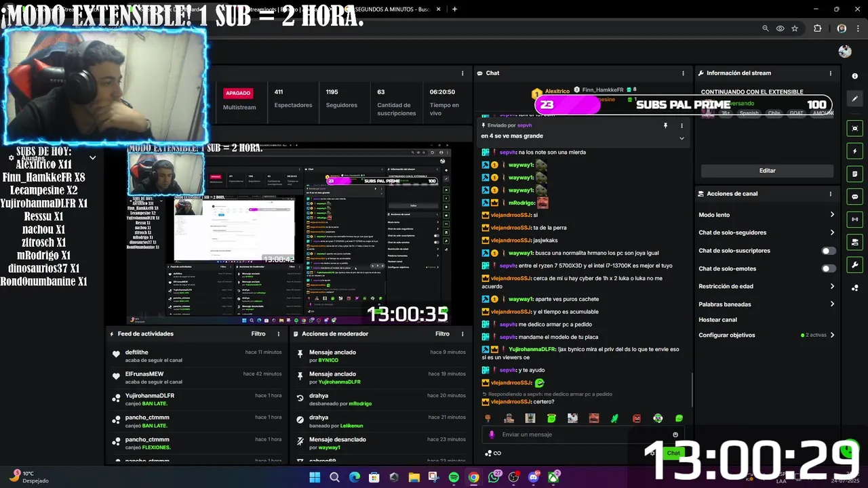Click username vlejandrrooSSJ on 'certero?' message

510,402
